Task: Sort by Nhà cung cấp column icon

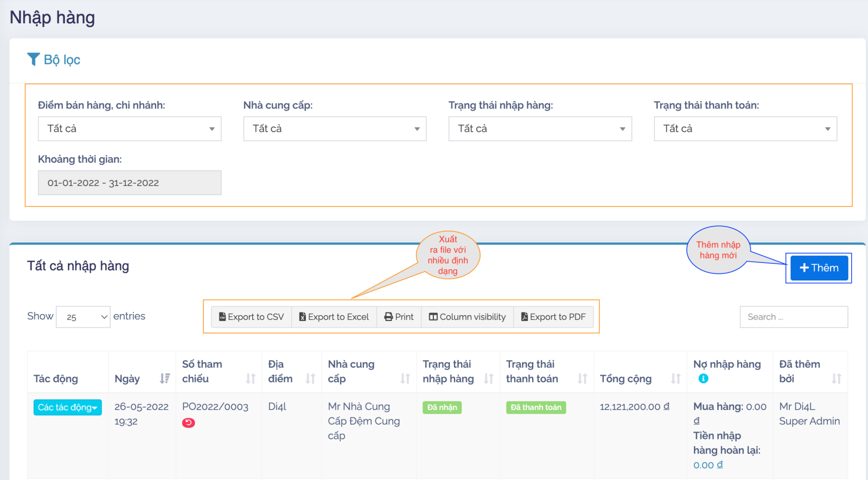Action: coord(405,379)
